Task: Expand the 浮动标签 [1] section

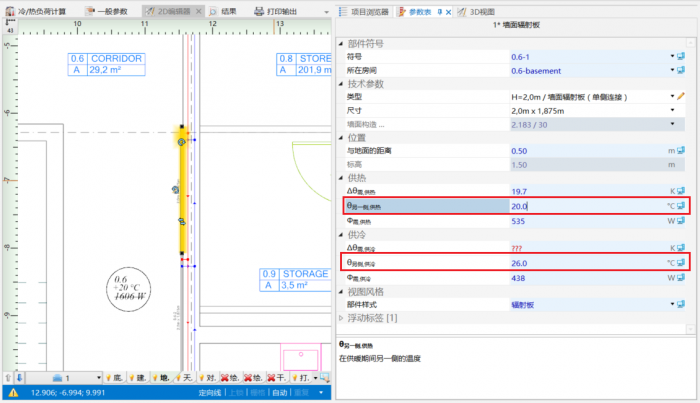Action: tap(344, 318)
